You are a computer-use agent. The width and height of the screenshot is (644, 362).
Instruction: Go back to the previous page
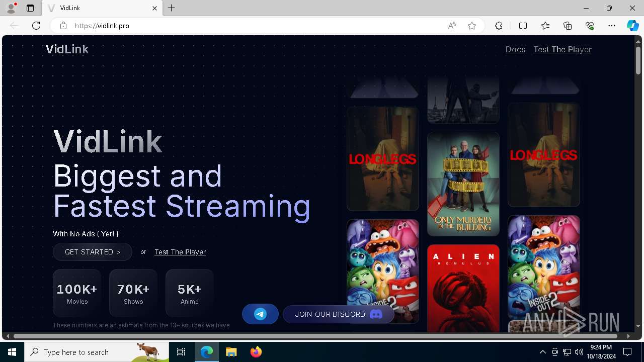pos(14,26)
